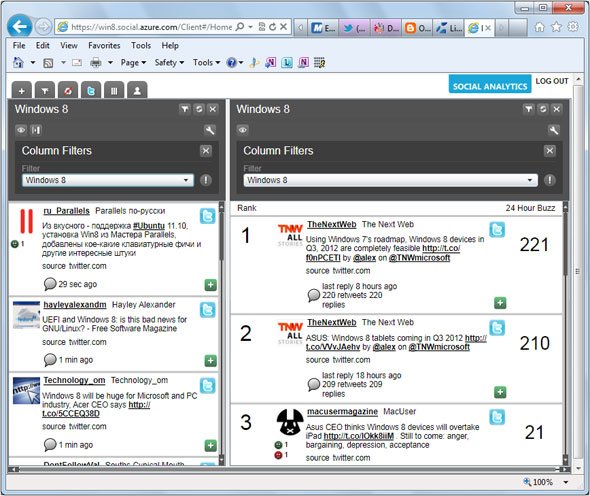590x496 pixels.
Task: Open the View menu
Action: coord(69,46)
